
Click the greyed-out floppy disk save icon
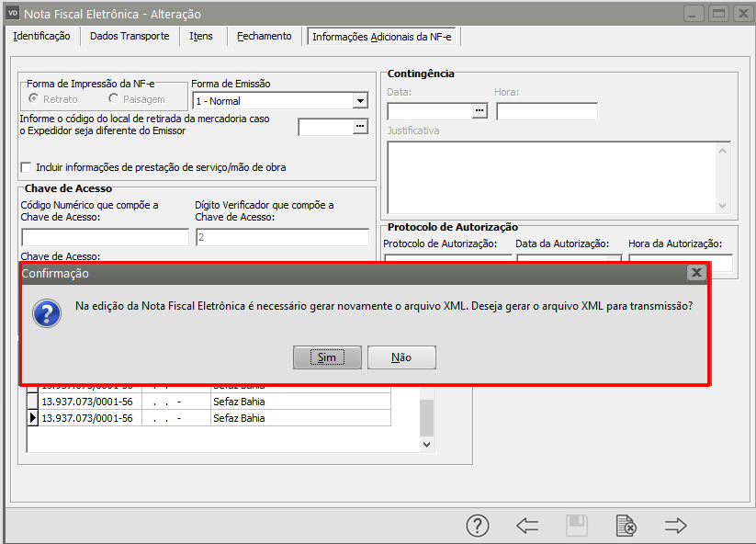(x=576, y=526)
